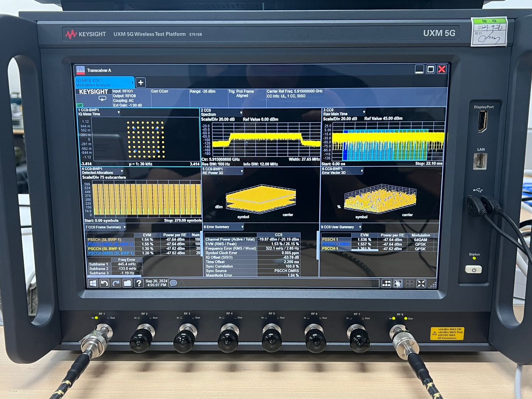532x399 pixels.
Task: Open window 7 CC0 Frame Summary dropdown
Action: coord(125,227)
